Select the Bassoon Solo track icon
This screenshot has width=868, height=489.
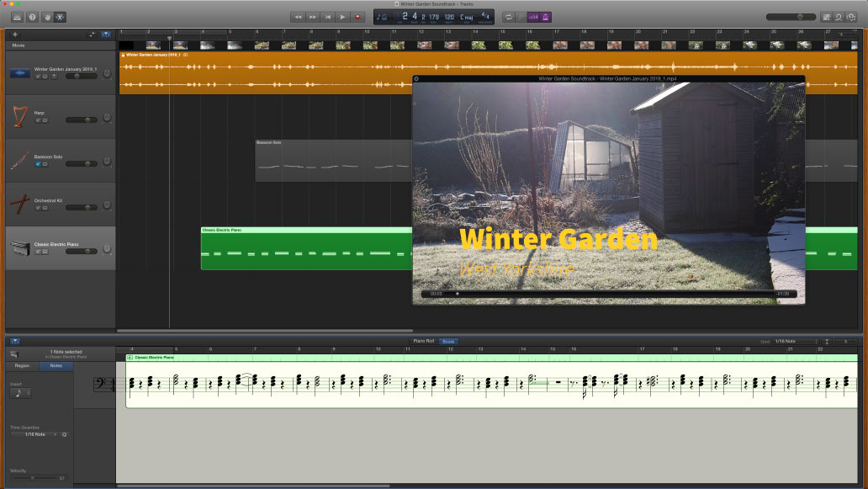pyautogui.click(x=20, y=161)
